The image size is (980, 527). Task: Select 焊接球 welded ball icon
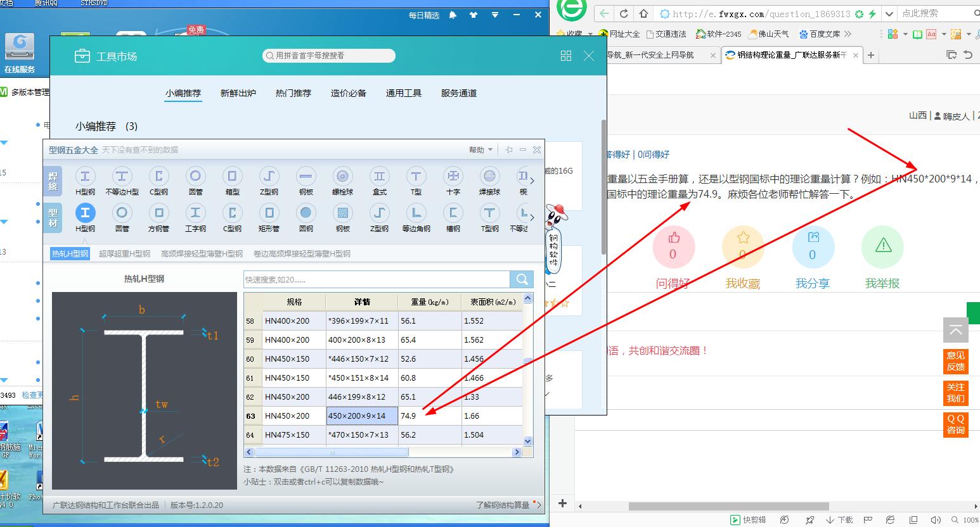(489, 177)
